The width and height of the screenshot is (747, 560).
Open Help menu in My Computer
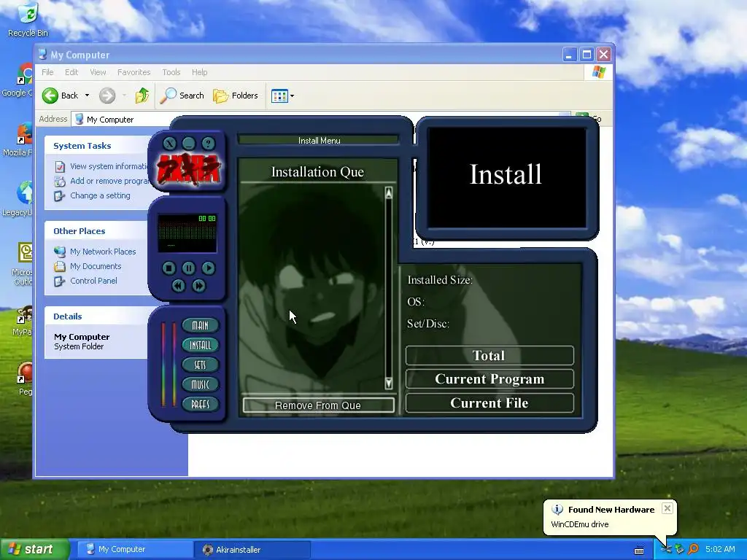click(200, 72)
